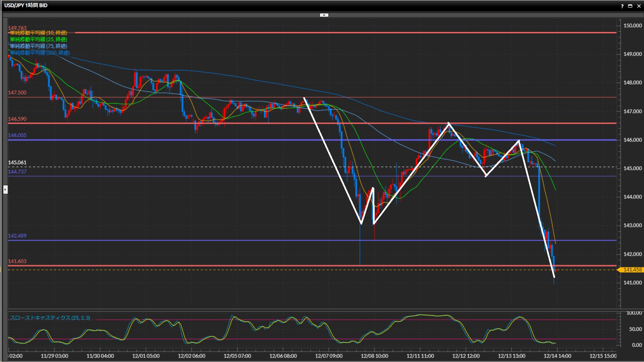Select the 149.763 red horizontal line label
The height and width of the screenshot is (362, 644).
[x=17, y=28]
